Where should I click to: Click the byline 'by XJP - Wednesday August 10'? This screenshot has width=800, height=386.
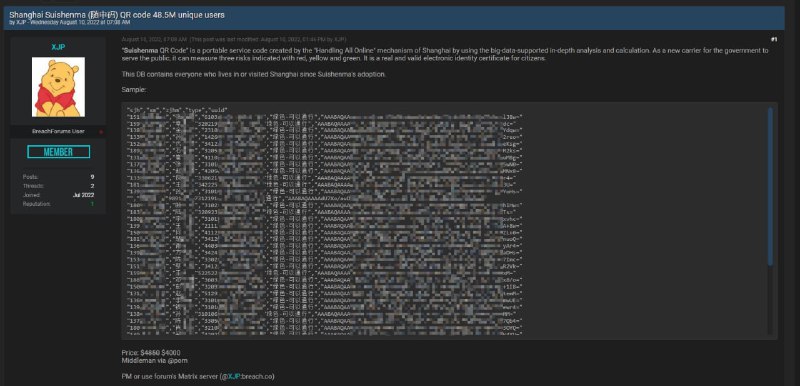[x=69, y=22]
